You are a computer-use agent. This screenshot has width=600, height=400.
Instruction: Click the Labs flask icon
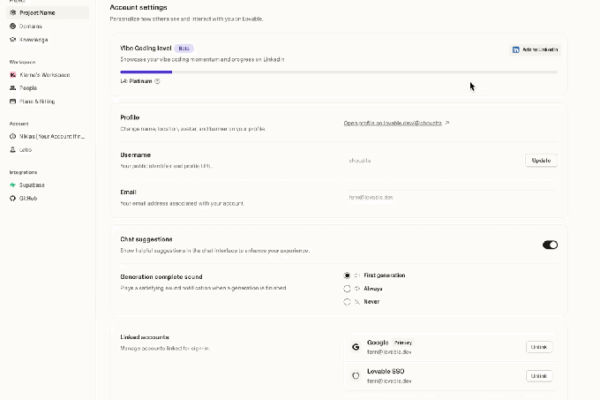pyautogui.click(x=12, y=149)
